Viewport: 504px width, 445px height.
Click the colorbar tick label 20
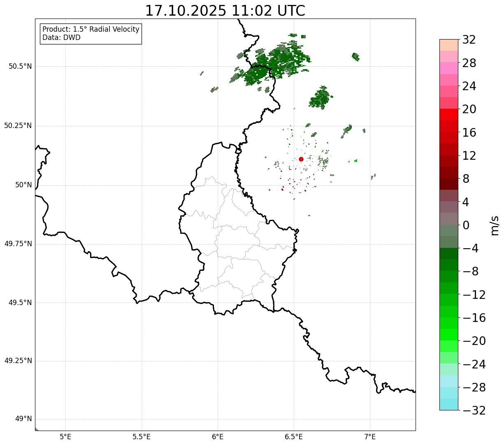point(469,110)
